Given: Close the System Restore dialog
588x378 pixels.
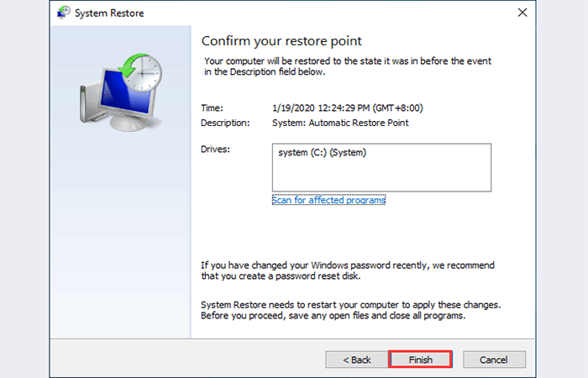Looking at the screenshot, I should point(522,13).
